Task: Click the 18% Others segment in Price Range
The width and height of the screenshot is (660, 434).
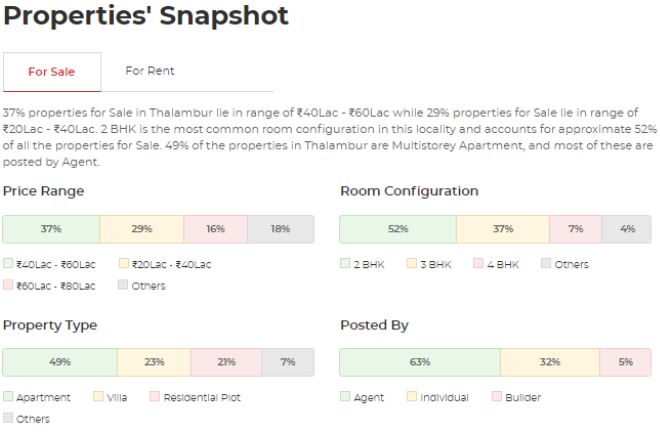Action: click(x=281, y=229)
